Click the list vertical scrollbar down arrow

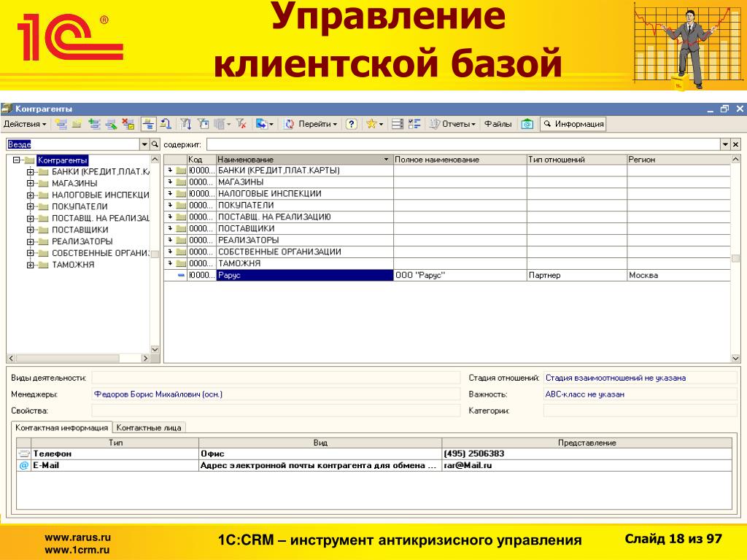[735, 358]
